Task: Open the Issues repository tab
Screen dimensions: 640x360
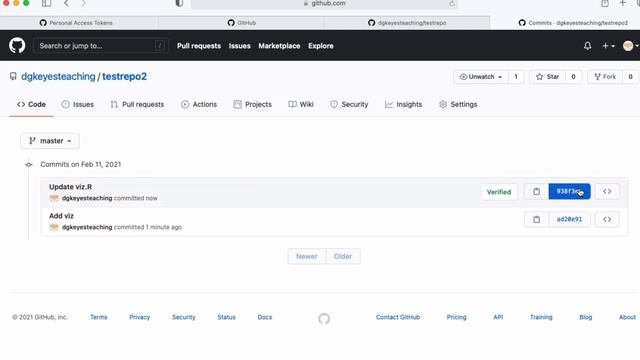Action: coord(78,104)
